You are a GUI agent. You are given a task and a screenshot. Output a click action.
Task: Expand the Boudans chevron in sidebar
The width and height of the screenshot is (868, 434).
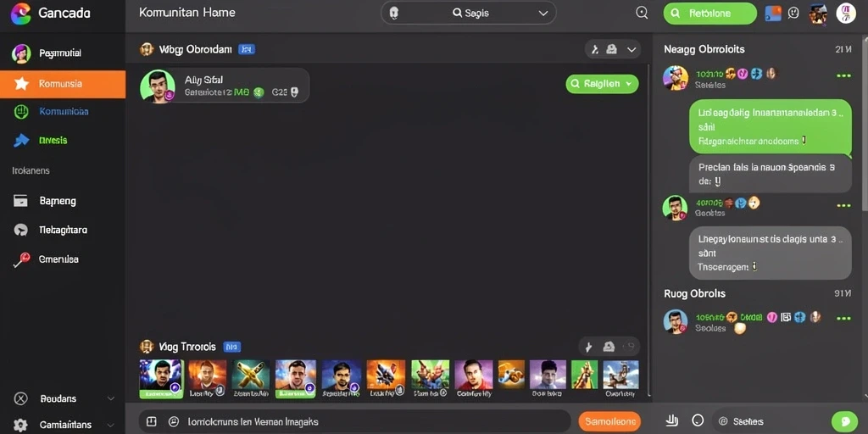point(111,398)
